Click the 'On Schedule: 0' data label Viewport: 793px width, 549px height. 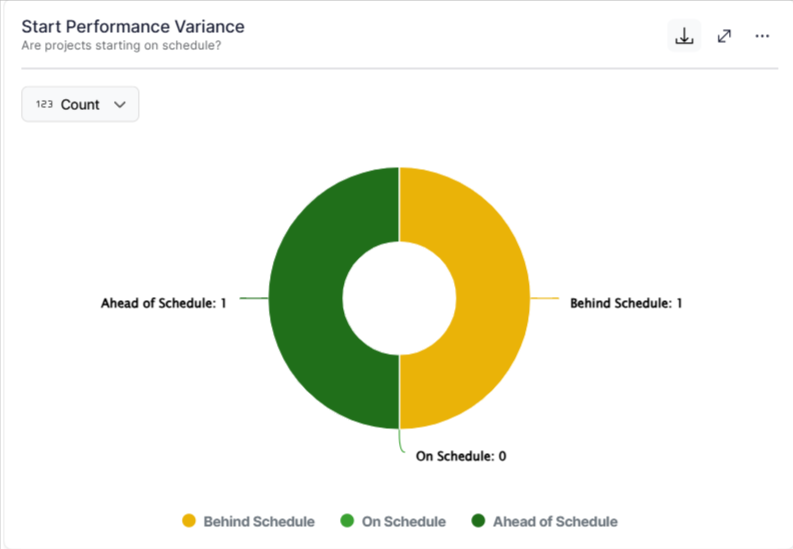(461, 456)
